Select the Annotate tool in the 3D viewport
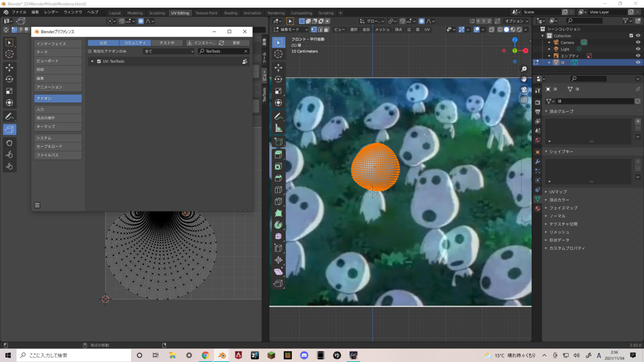Viewport: 644px width, 362px height. [278, 116]
